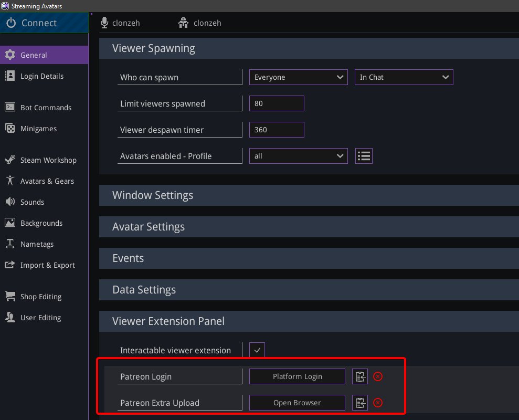Click the Open Browser button
This screenshot has height=420, width=519.
pos(297,403)
